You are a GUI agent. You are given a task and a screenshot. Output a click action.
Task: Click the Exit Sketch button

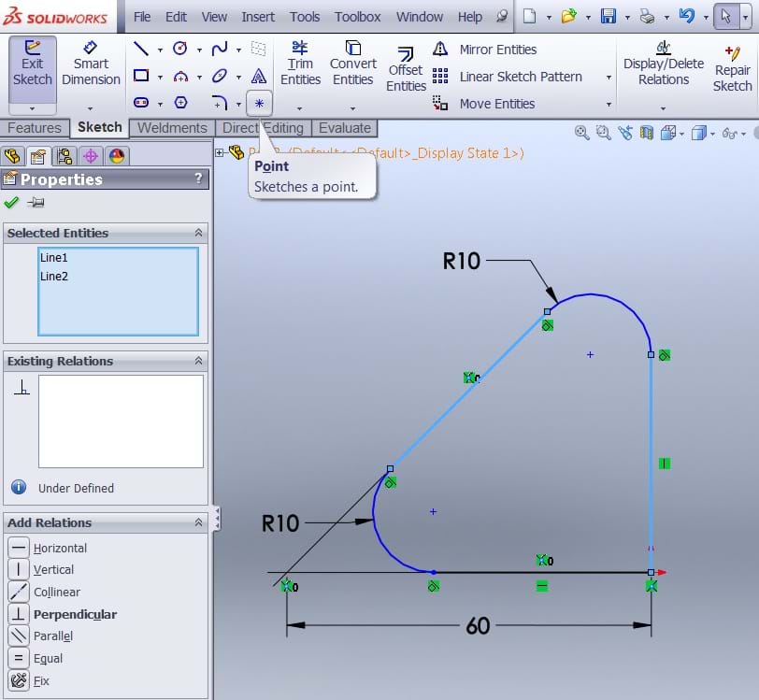(x=33, y=64)
